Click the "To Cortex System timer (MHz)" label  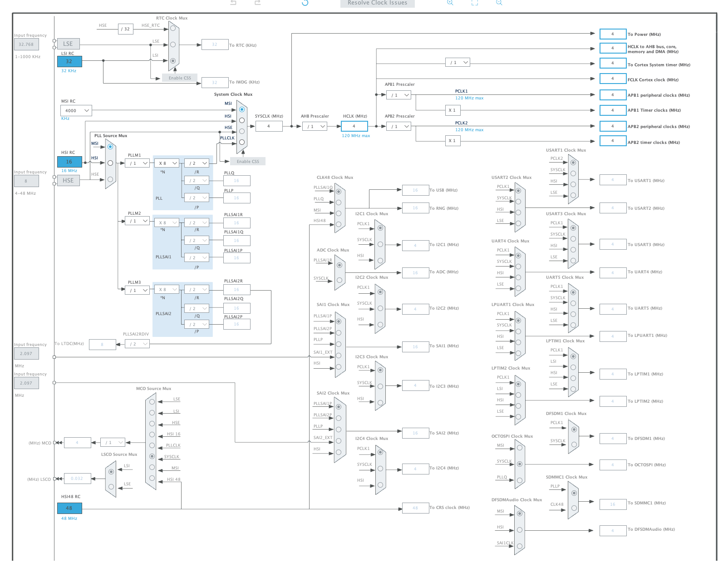659,65
